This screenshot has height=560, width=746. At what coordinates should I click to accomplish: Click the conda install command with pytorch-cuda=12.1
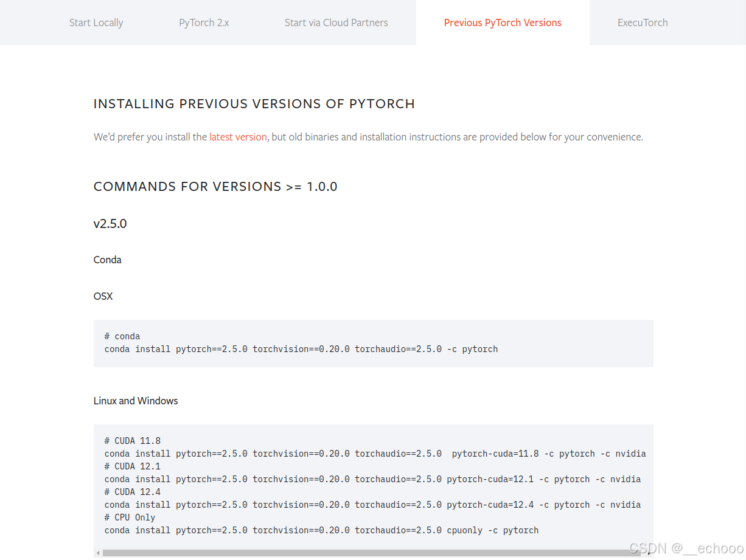click(x=372, y=479)
